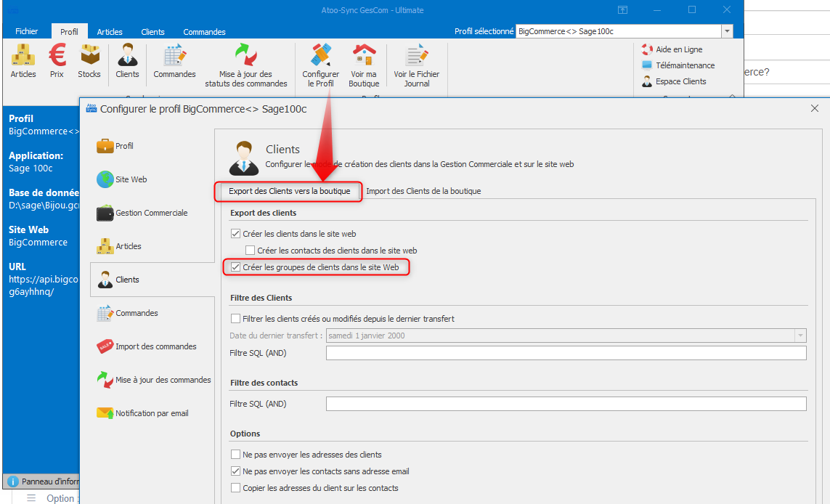Select Commandes section in configuration sidebar
This screenshot has width=830, height=504.
(x=152, y=313)
